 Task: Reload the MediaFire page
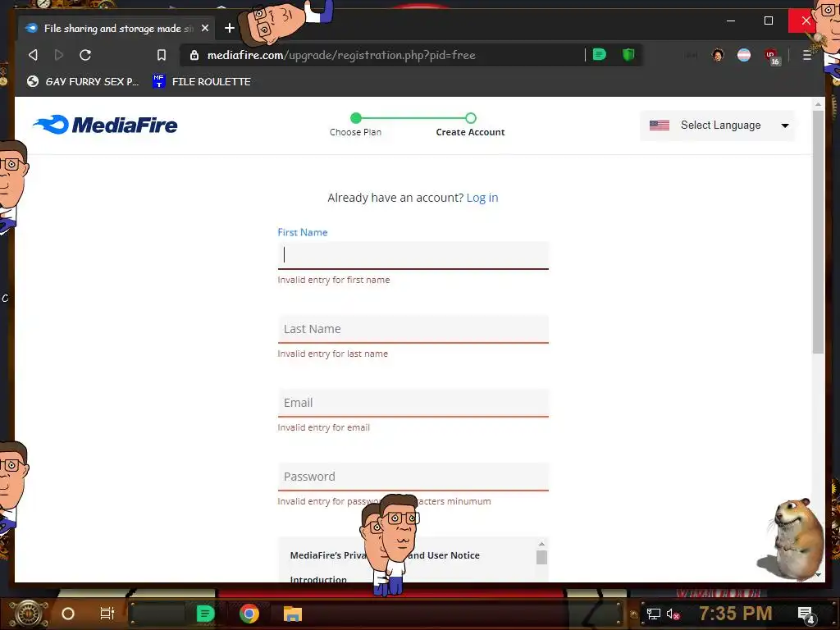pyautogui.click(x=85, y=55)
